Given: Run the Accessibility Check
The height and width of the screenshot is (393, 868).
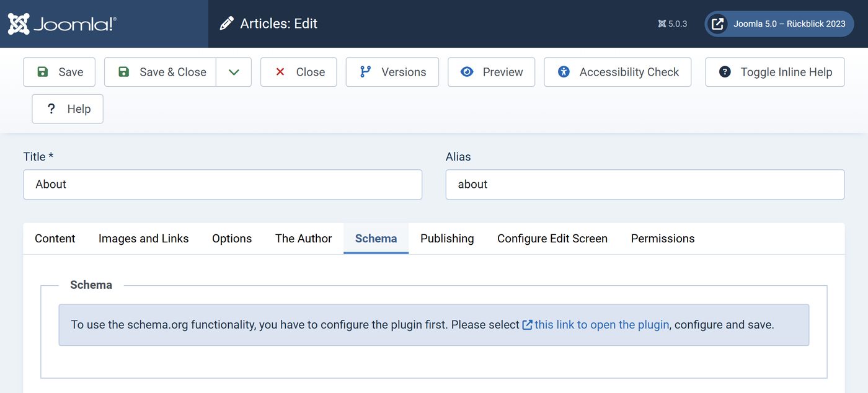Looking at the screenshot, I should [618, 72].
